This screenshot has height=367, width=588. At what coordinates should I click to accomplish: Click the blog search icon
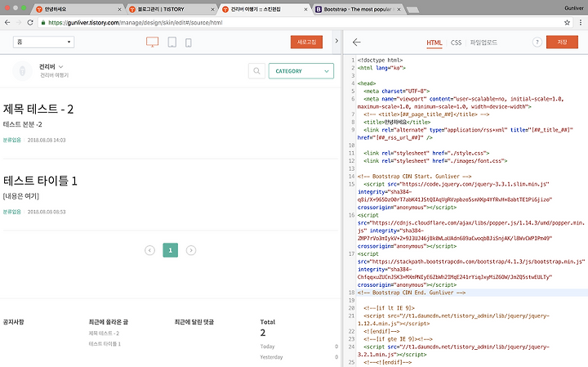[x=257, y=71]
